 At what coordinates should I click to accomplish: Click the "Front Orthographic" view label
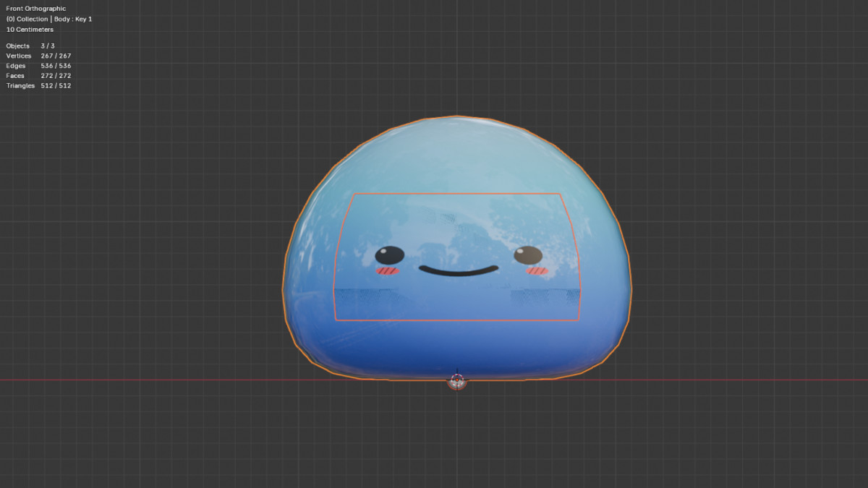coord(35,9)
